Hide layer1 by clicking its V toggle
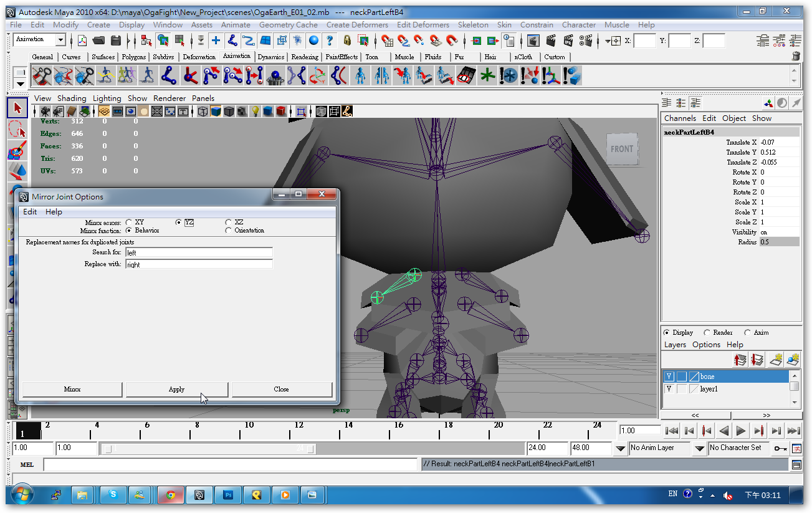The height and width of the screenshot is (513, 812). pyautogui.click(x=669, y=388)
